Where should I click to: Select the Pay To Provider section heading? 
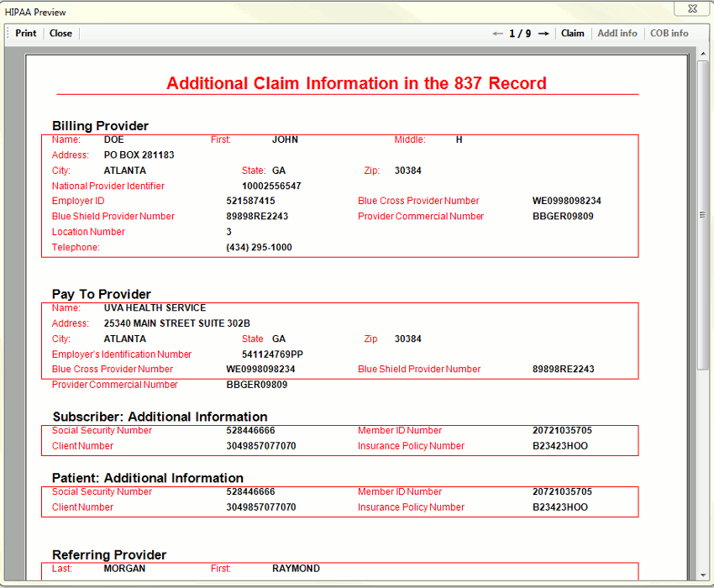click(101, 294)
